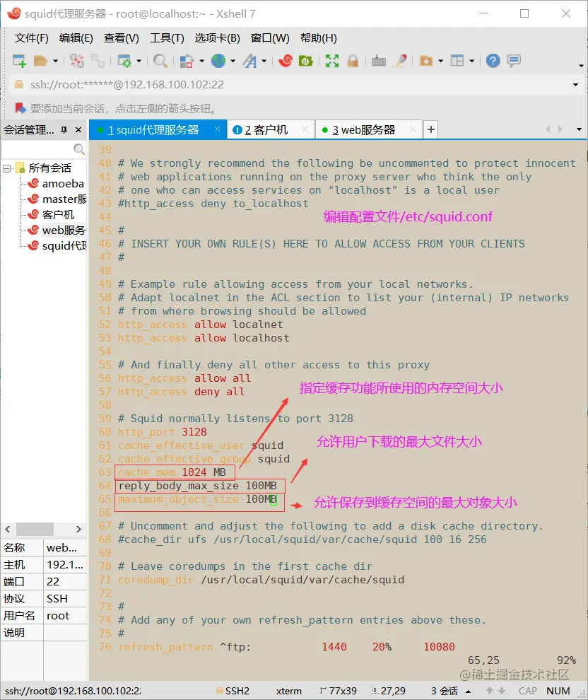Click the session tree right scroll arrow
This screenshot has height=700, width=588.
pos(78,529)
